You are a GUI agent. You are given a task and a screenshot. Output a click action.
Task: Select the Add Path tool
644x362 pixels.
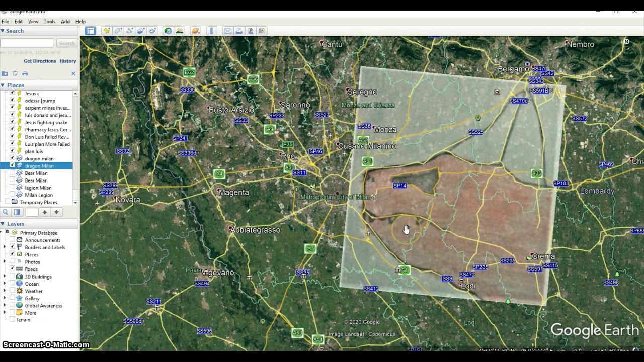[x=129, y=31]
